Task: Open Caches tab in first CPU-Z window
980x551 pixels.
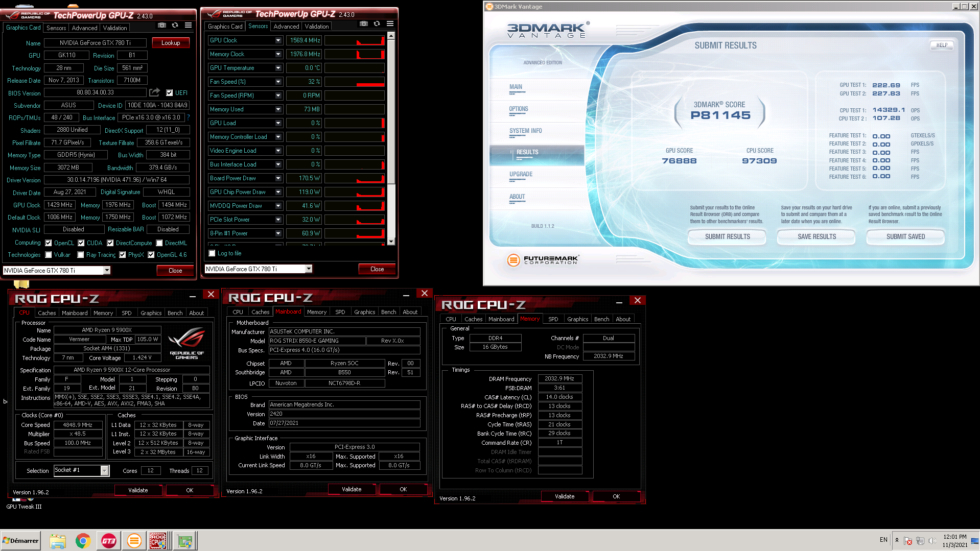Action: pos(46,313)
